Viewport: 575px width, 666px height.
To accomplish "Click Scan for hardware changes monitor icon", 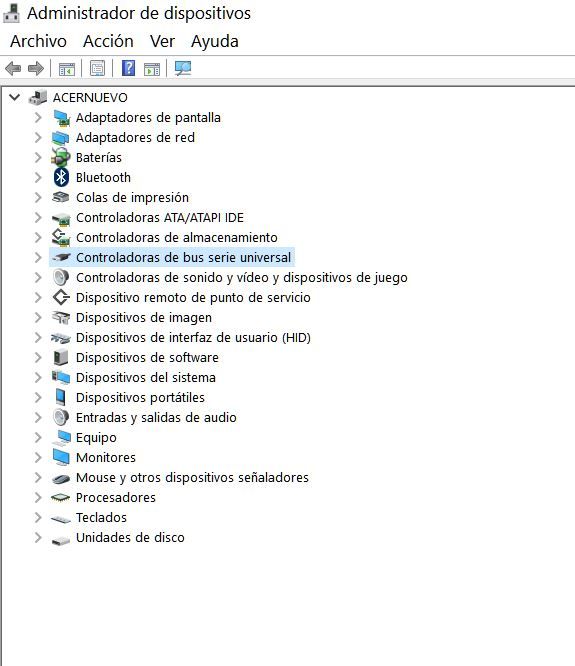I will 183,68.
